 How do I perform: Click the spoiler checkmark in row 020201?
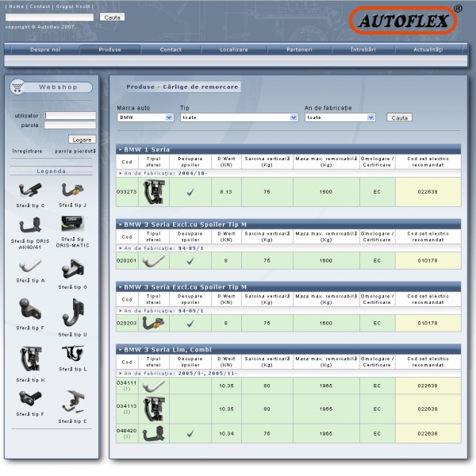190,261
